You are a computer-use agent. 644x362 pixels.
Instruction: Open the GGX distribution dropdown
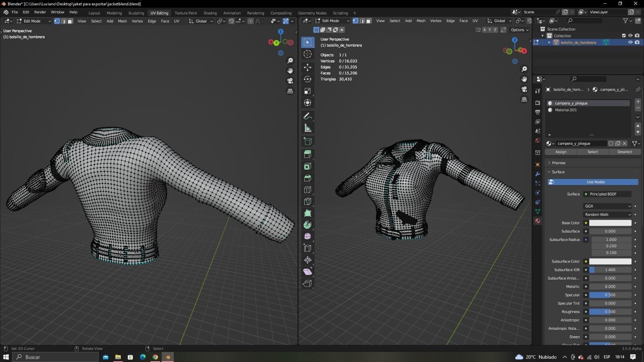click(607, 206)
